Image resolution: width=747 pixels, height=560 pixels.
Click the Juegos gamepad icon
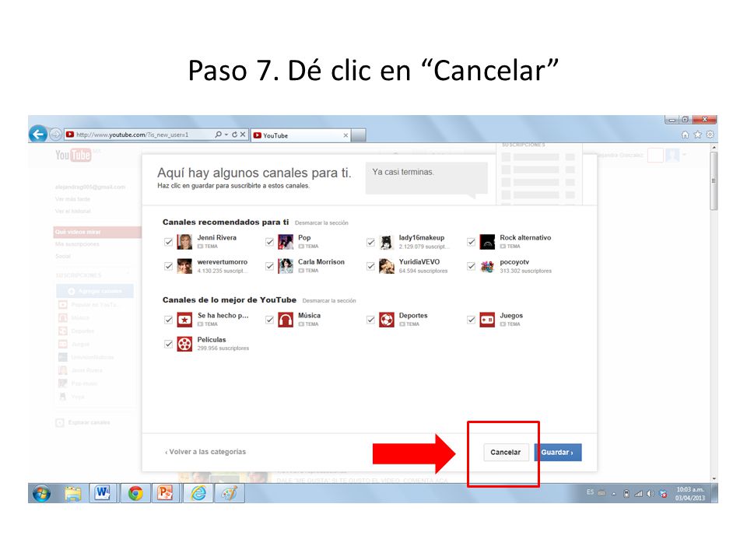pyautogui.click(x=487, y=320)
